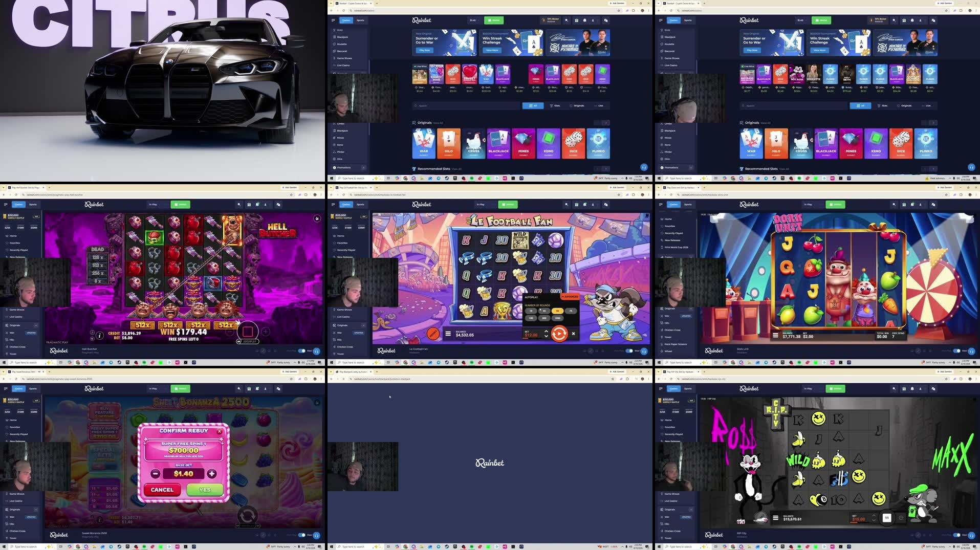The width and height of the screenshot is (980, 550).
Task: Close the autoplay panel in Le Football Fan
Action: tap(573, 334)
